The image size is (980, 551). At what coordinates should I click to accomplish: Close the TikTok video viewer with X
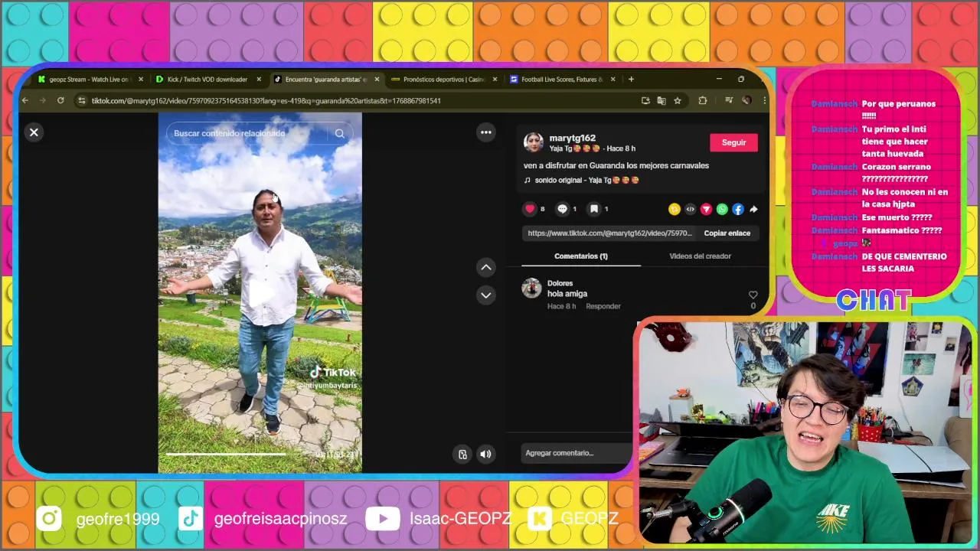34,132
